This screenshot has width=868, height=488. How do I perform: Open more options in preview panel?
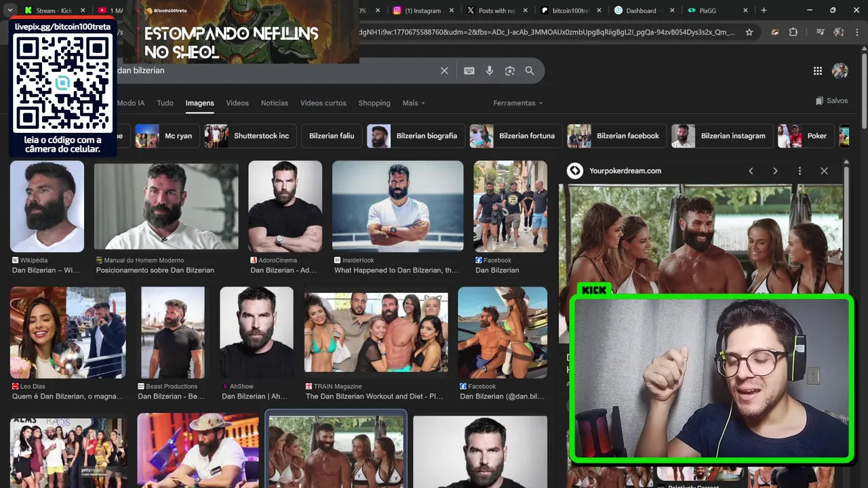[800, 171]
